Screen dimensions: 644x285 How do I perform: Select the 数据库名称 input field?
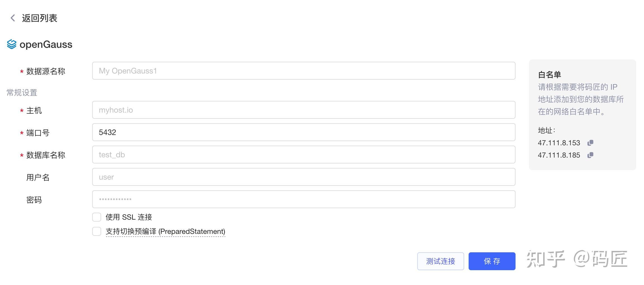click(x=304, y=155)
